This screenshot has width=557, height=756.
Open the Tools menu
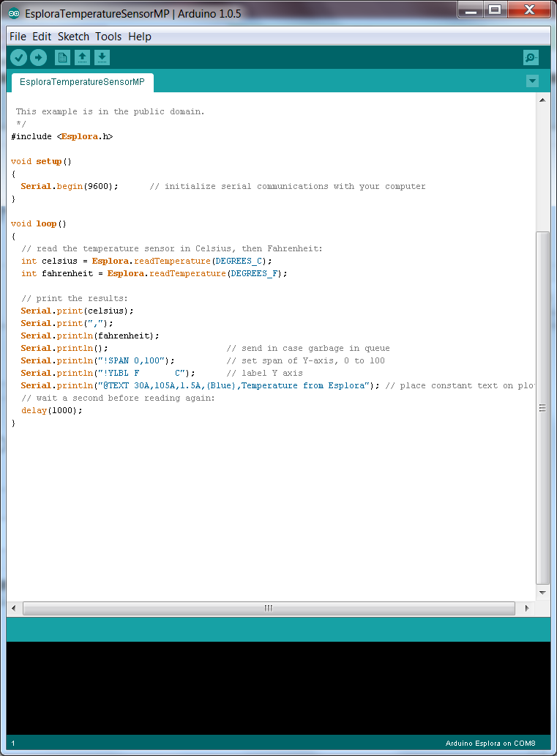(108, 37)
